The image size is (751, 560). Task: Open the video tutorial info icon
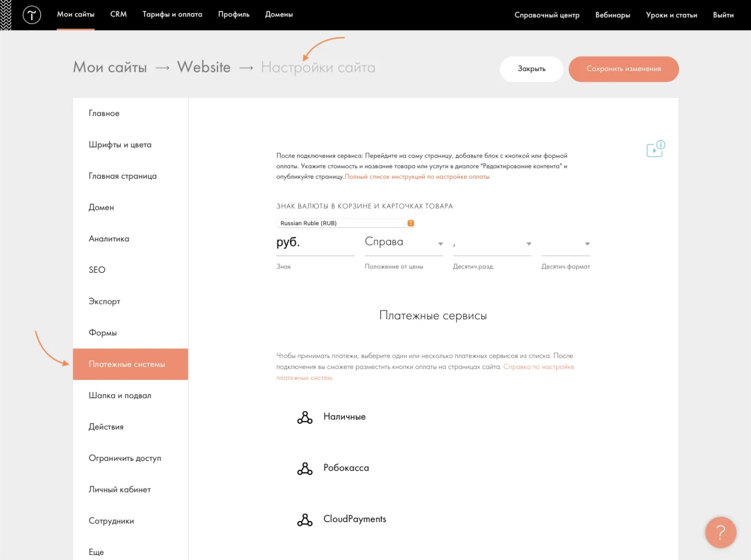click(x=655, y=149)
